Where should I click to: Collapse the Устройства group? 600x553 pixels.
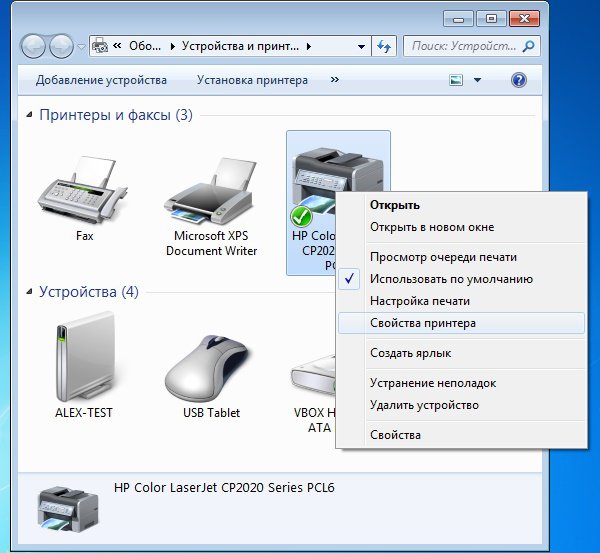tap(29, 292)
